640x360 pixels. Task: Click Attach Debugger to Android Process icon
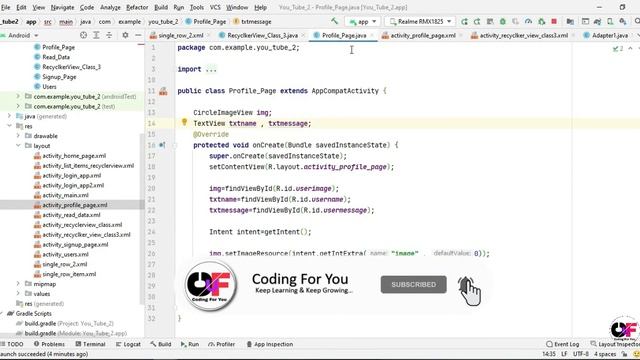pyautogui.click(x=542, y=22)
